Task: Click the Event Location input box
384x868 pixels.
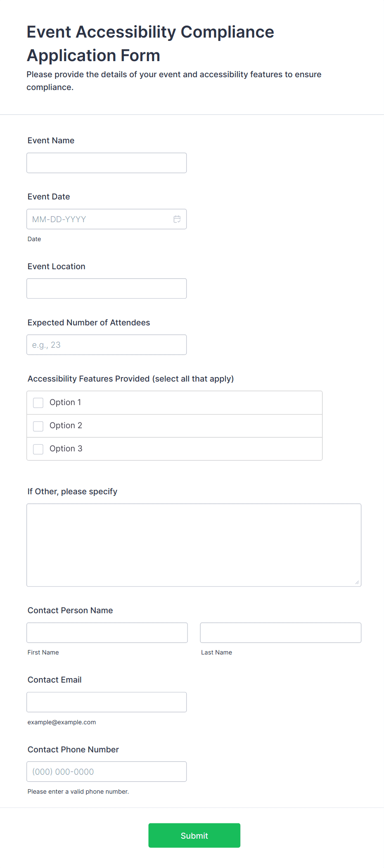Action: tap(107, 289)
